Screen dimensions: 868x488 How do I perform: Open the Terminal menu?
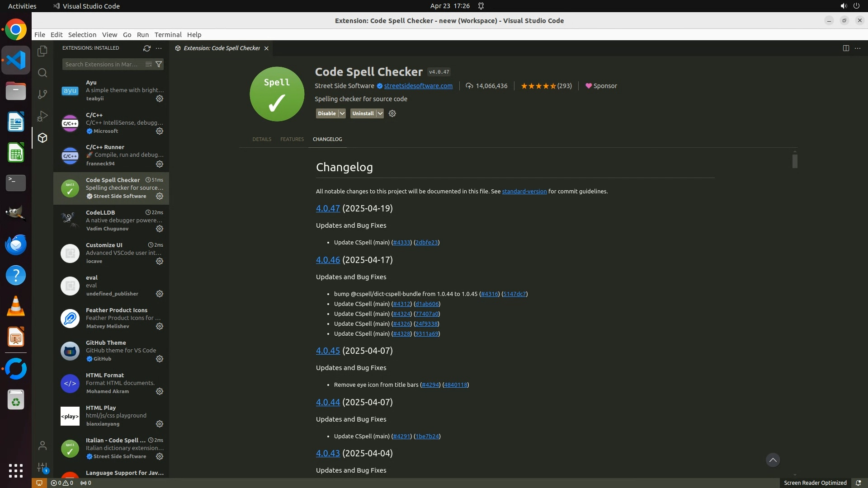[168, 35]
